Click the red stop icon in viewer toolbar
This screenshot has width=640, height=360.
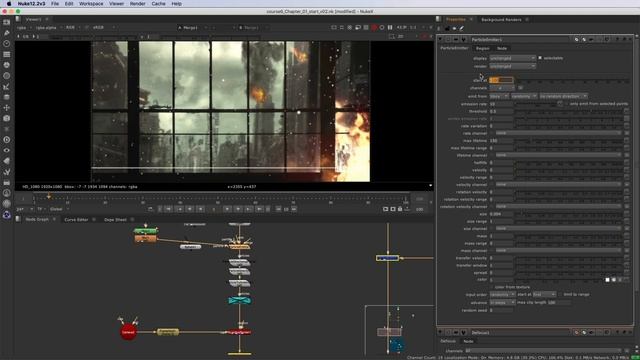(x=374, y=27)
